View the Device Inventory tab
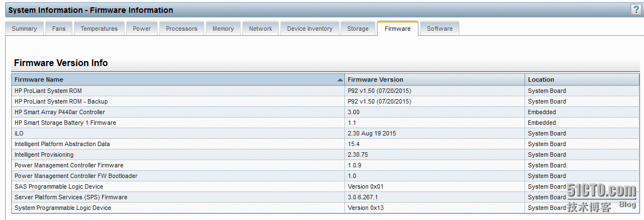Image resolution: width=644 pixels, height=220 pixels. pyautogui.click(x=310, y=29)
